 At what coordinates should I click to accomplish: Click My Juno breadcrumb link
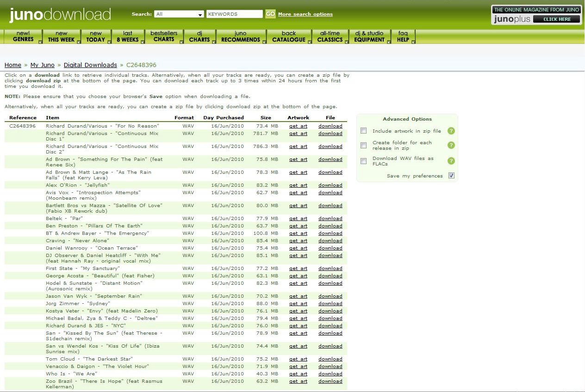[43, 65]
